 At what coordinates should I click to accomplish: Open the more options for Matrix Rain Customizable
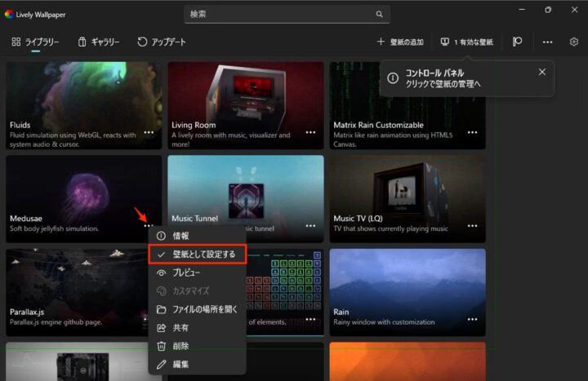point(473,132)
